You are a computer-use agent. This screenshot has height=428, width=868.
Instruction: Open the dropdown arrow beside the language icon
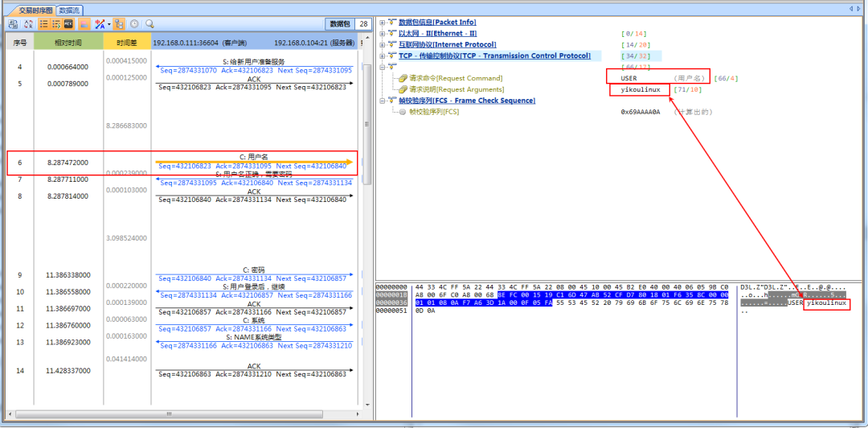point(109,24)
